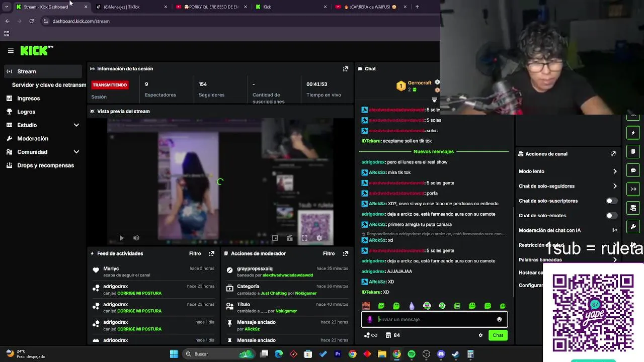
Task: Expand the Comunidad sidebar section
Action: 76,152
